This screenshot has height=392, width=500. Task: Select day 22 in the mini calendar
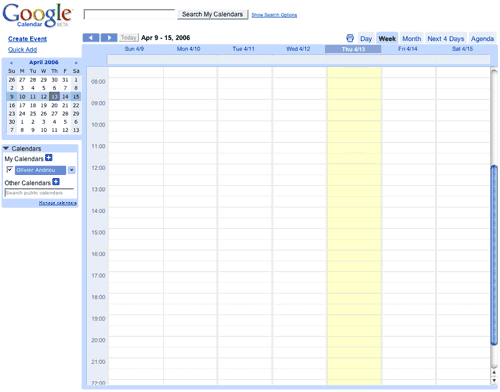point(76,105)
